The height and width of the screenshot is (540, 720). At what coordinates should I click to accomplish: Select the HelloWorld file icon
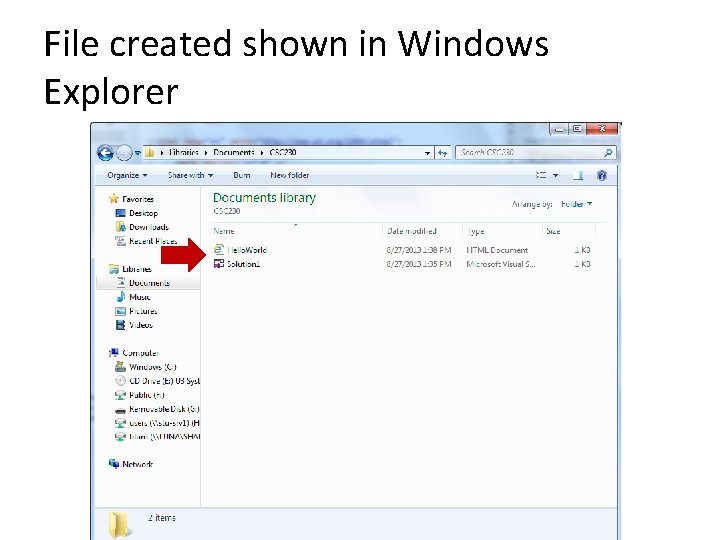coord(219,249)
